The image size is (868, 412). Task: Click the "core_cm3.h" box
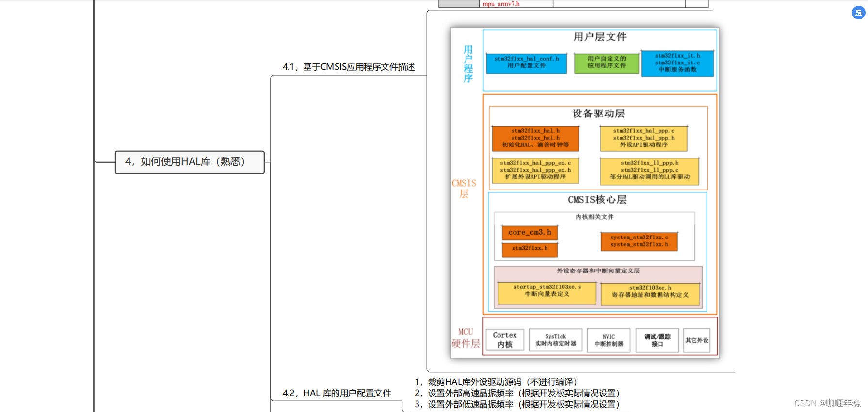[x=530, y=232]
